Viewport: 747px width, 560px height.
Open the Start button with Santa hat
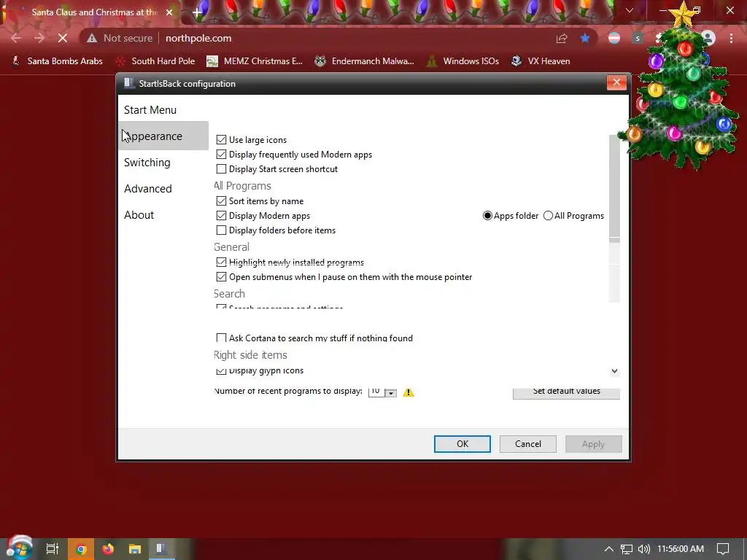pos(18,548)
